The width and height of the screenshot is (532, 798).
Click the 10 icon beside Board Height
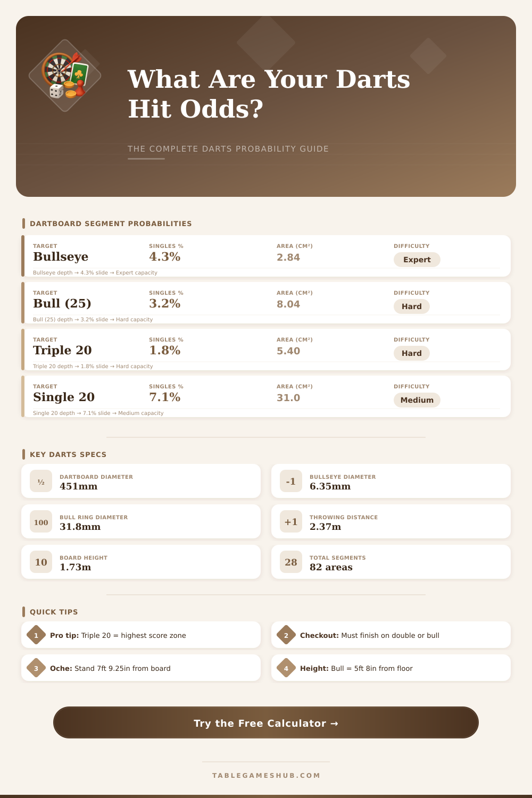(41, 562)
